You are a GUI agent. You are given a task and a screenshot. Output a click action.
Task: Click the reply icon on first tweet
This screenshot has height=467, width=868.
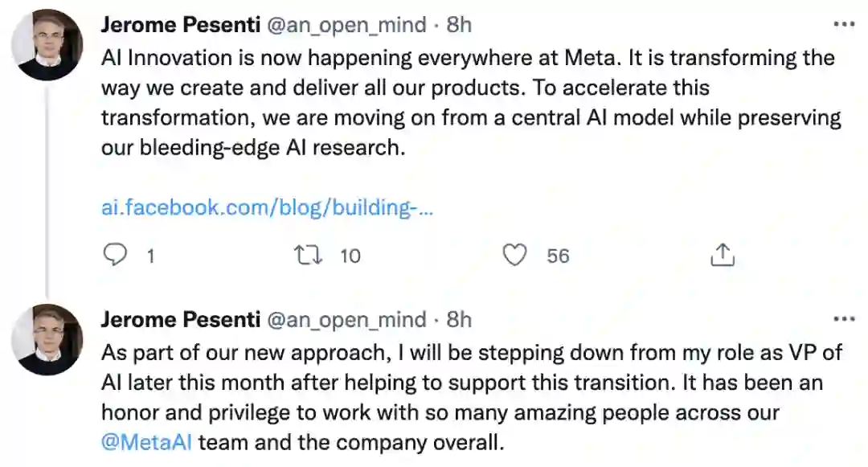point(117,256)
